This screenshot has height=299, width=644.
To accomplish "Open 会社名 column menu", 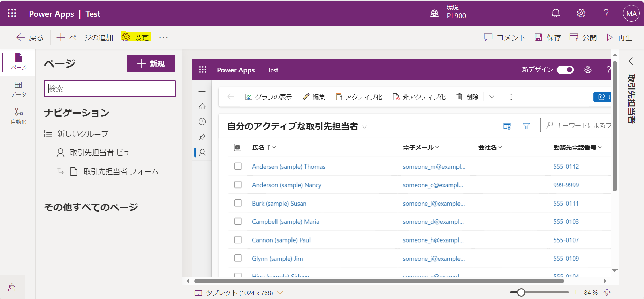I will tap(490, 147).
